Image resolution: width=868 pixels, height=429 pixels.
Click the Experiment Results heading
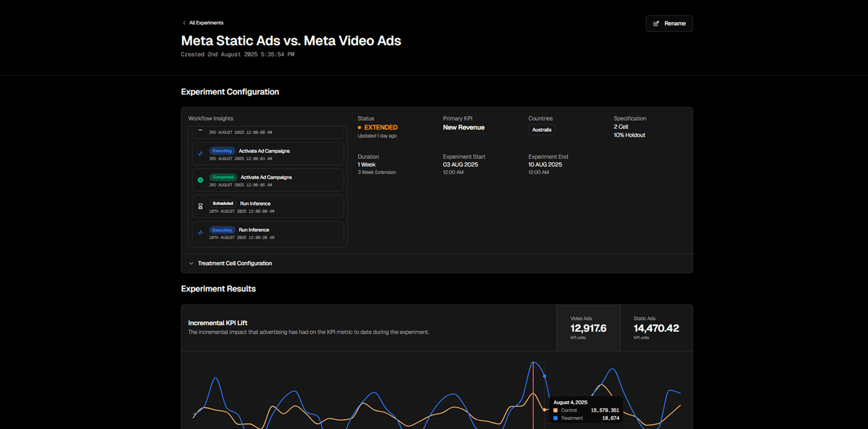pyautogui.click(x=218, y=289)
